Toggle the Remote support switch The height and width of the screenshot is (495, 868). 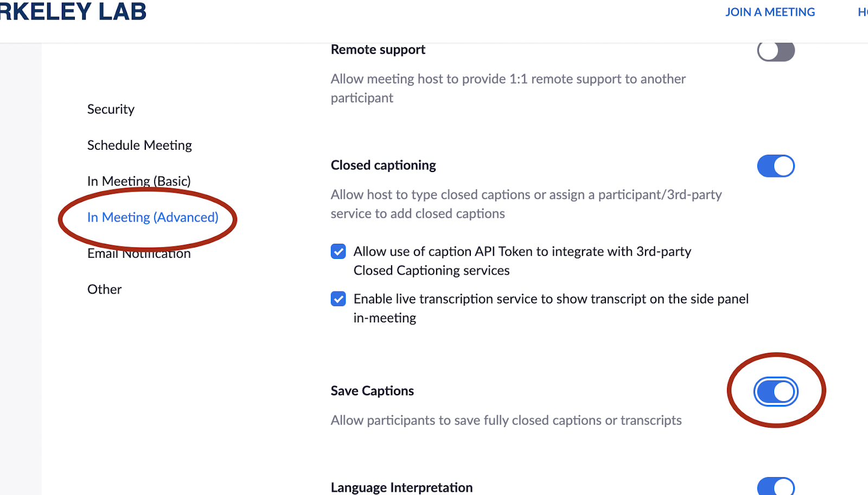pyautogui.click(x=776, y=51)
